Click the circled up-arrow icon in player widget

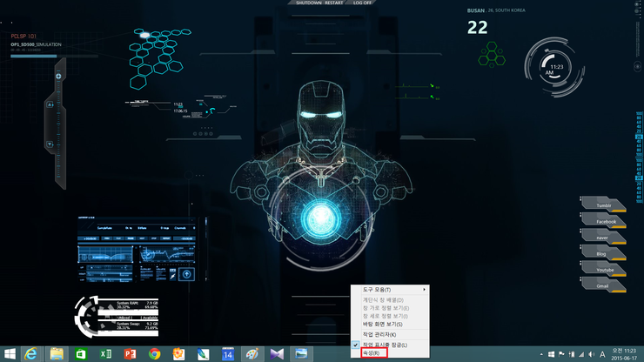(186, 274)
